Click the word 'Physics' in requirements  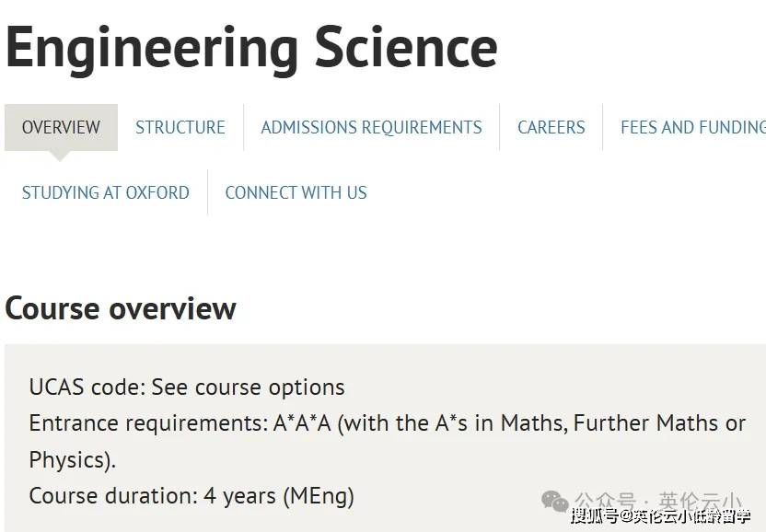pyautogui.click(x=69, y=459)
